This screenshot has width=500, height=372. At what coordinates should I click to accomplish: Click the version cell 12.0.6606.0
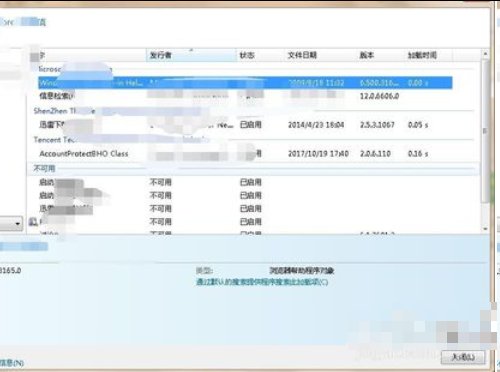click(379, 96)
